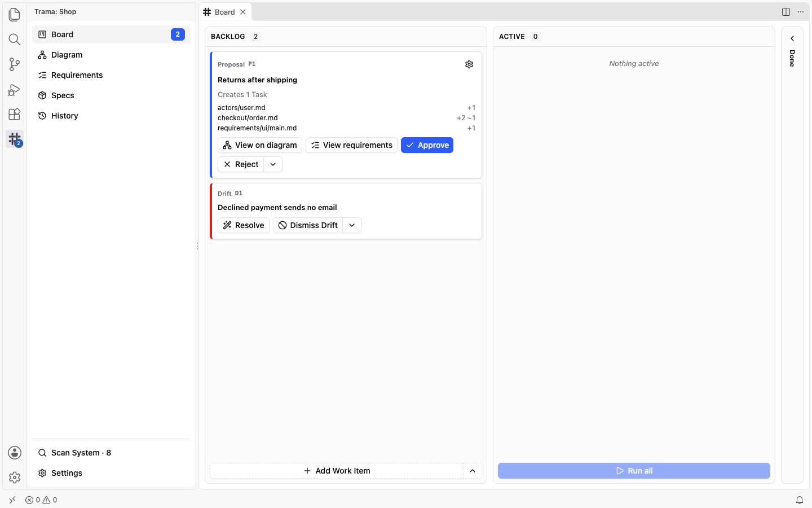The height and width of the screenshot is (508, 812).
Task: Dismiss the Declined payment drift
Action: tap(308, 225)
